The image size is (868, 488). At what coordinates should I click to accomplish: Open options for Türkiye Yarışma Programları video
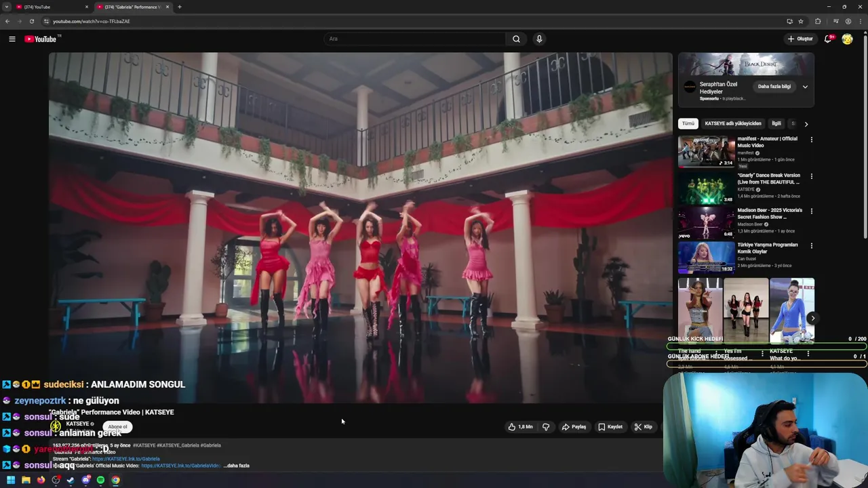point(811,246)
